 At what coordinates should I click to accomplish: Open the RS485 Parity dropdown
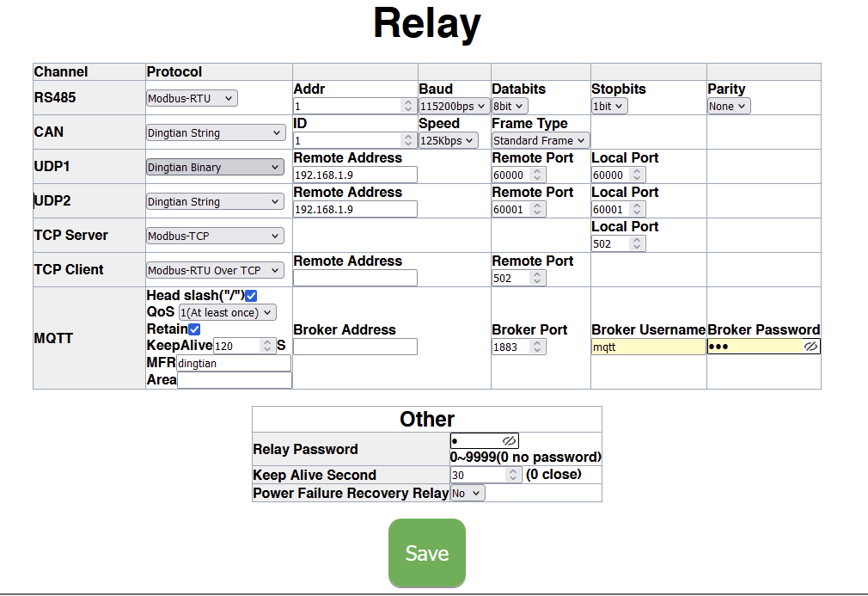(729, 107)
